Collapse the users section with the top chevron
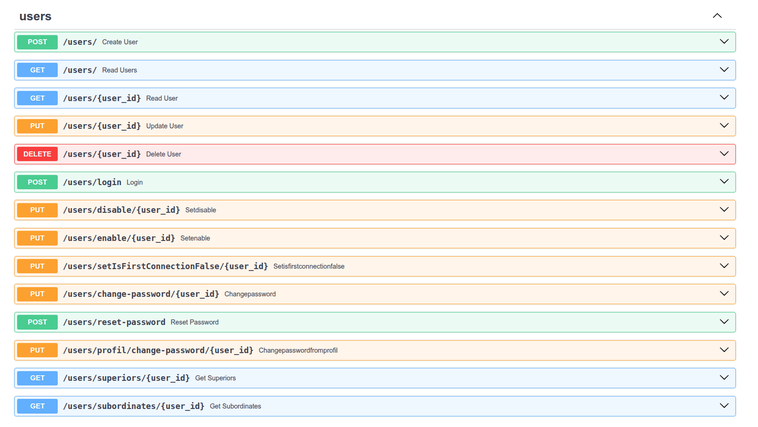 coord(716,16)
